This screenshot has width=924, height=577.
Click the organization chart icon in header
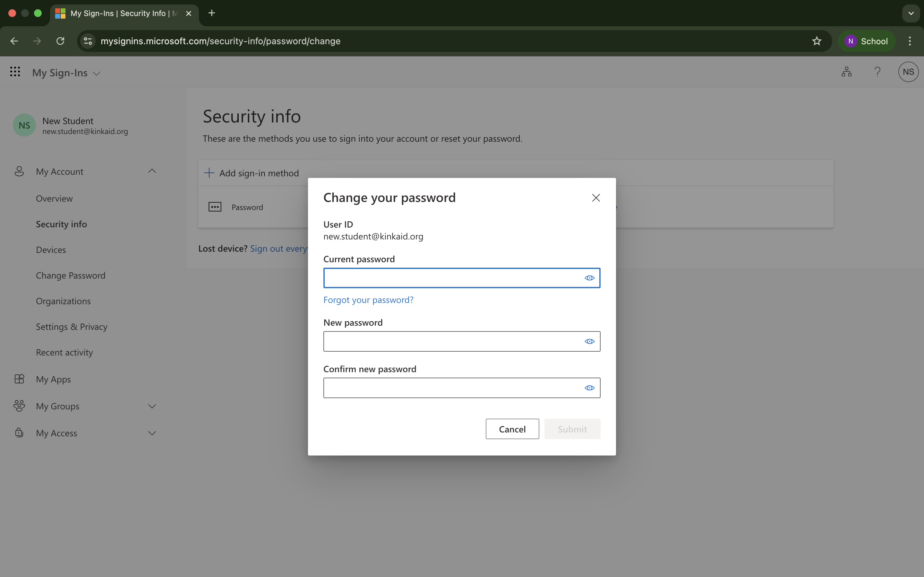(846, 72)
